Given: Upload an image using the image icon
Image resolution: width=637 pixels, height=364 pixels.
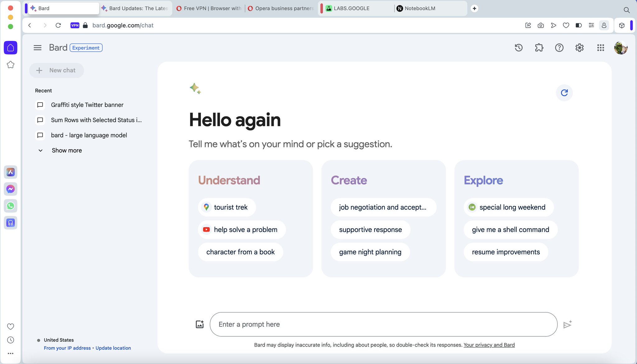Looking at the screenshot, I should (200, 324).
